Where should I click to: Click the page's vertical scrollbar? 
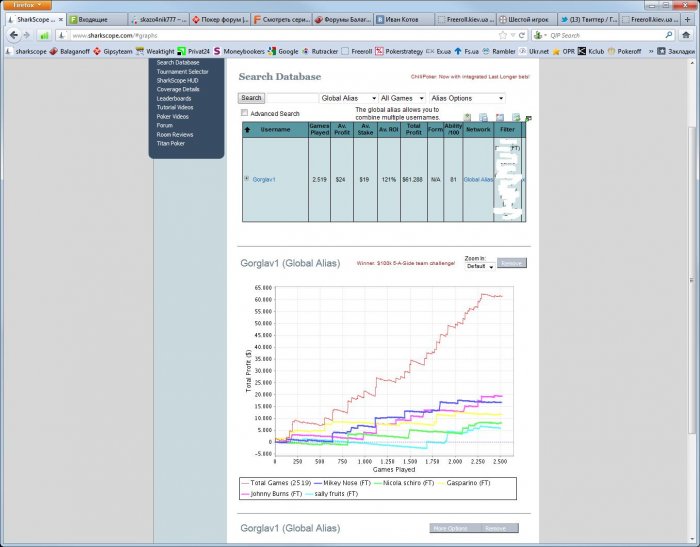(692, 281)
